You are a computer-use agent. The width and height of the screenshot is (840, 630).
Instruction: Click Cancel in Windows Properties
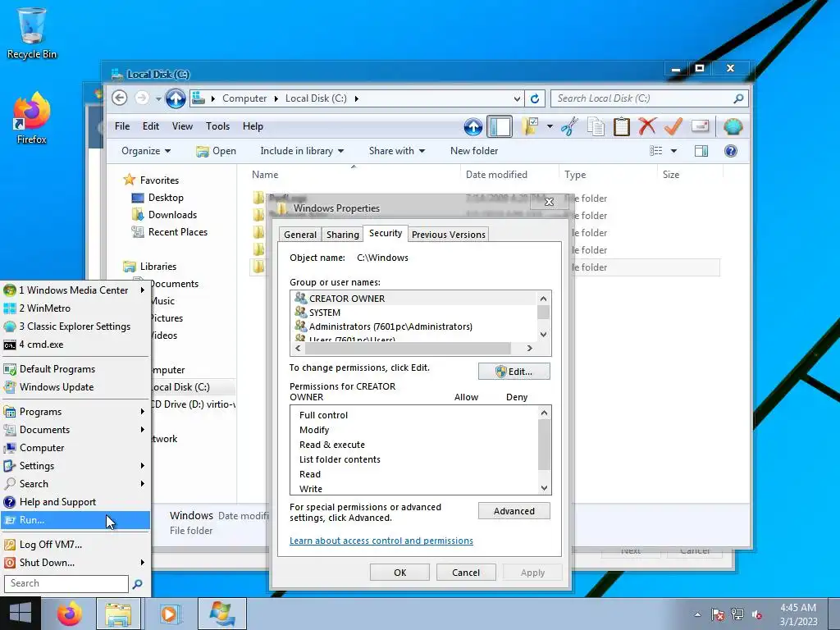[466, 572]
